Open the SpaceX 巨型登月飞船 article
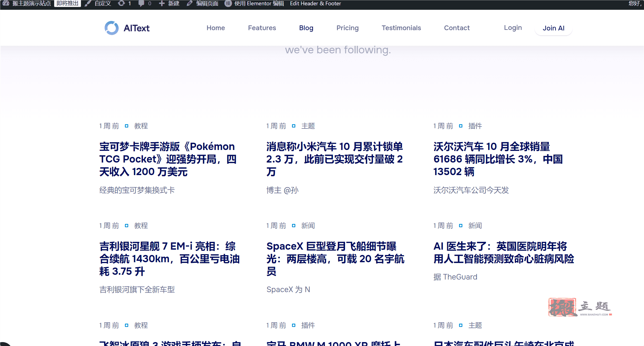 pyautogui.click(x=335, y=259)
